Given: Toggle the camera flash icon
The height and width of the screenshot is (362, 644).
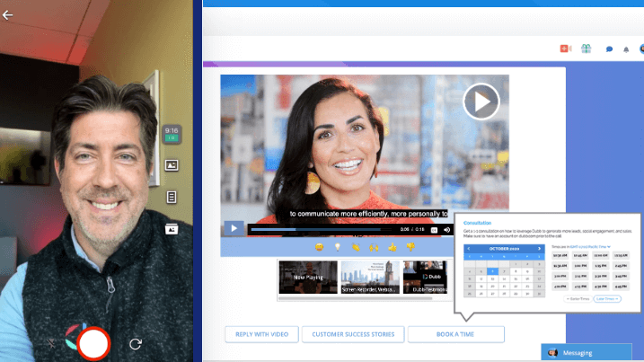Looking at the screenshot, I should click(x=51, y=343).
